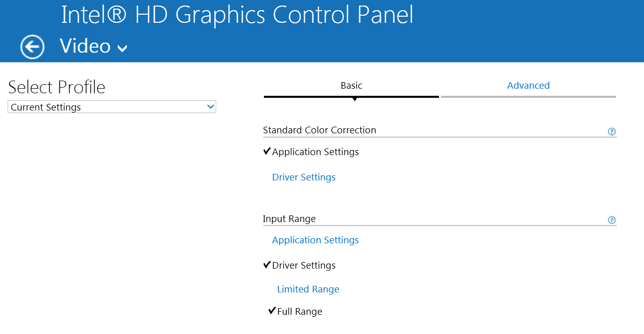
Task: Click the Intel HD Graphics Control Panel title
Action: [237, 15]
